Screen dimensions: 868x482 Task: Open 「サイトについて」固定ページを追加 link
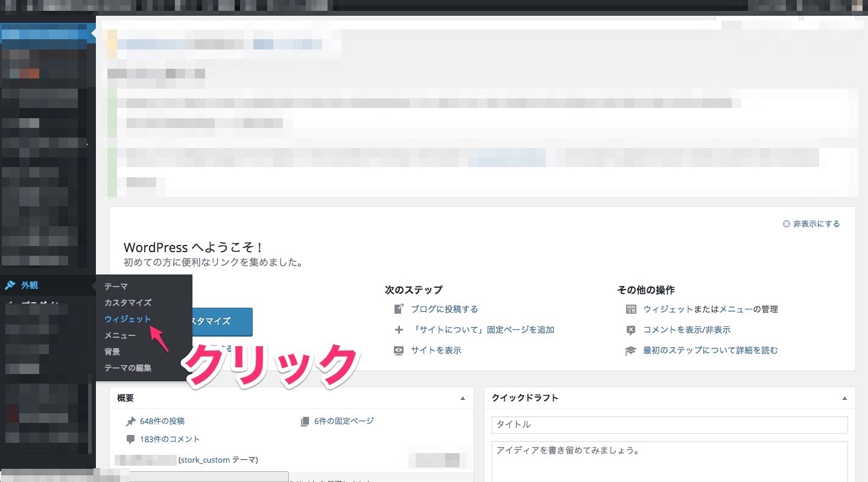pos(483,330)
